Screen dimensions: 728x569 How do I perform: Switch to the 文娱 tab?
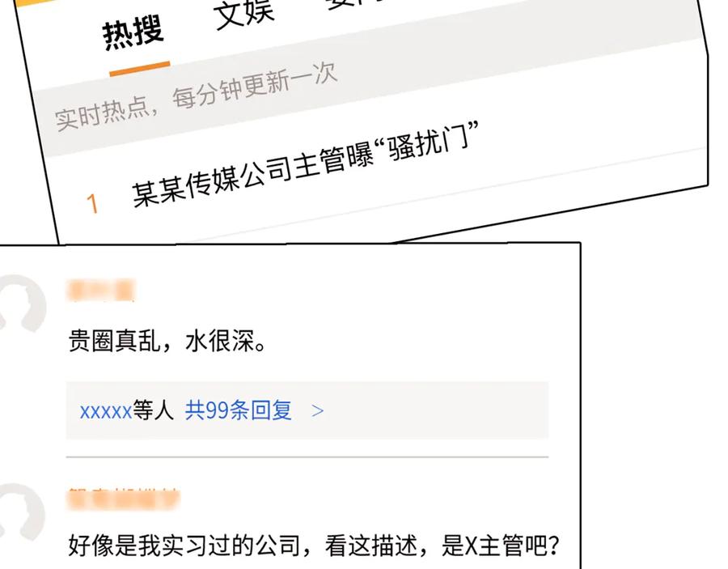[243, 13]
